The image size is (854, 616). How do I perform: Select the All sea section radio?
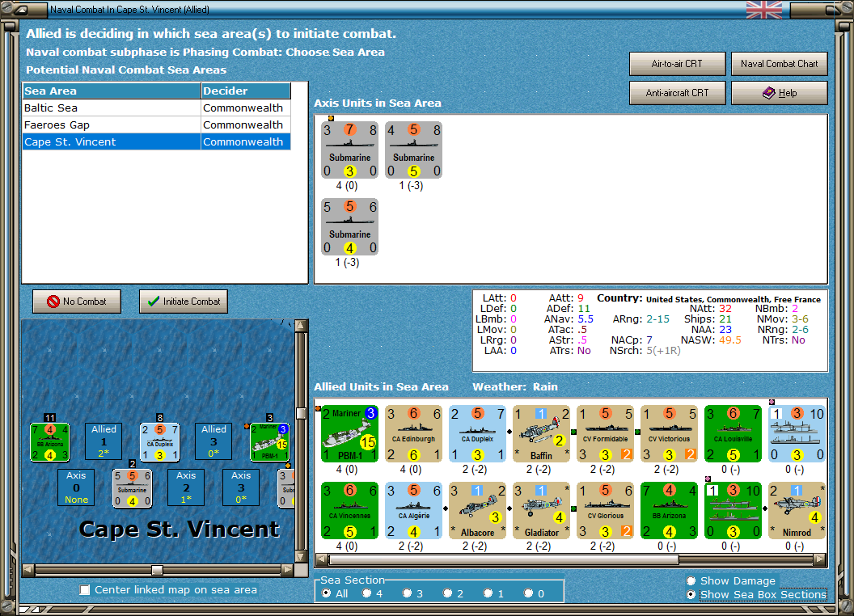point(326,593)
